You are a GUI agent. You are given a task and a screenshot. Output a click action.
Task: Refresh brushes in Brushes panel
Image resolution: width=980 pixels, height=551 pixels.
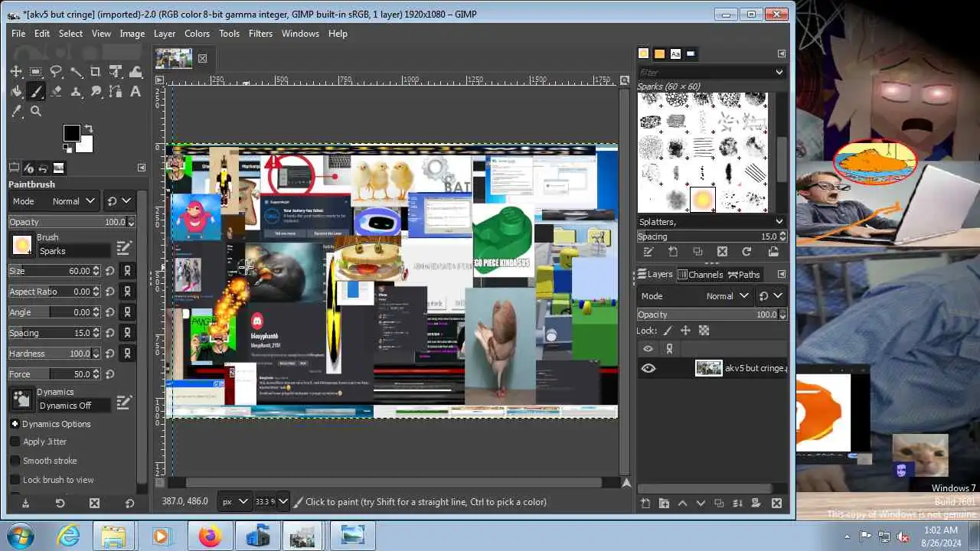pyautogui.click(x=746, y=252)
